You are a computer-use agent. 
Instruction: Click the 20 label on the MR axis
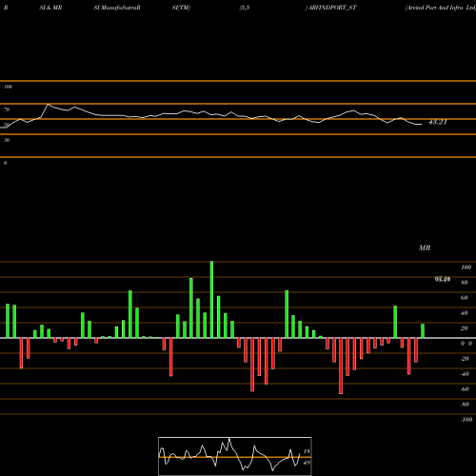click(x=465, y=328)
